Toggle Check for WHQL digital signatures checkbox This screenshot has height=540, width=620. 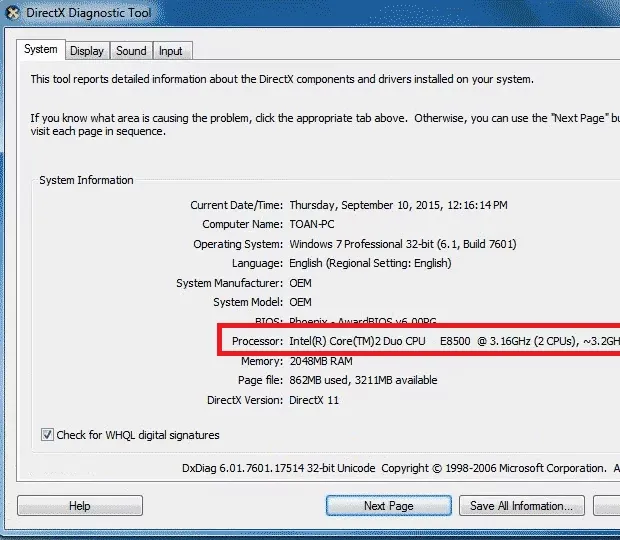(47, 435)
